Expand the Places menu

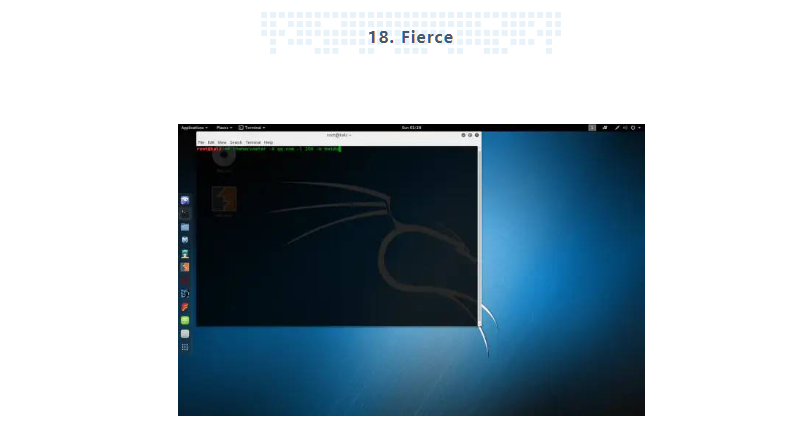(224, 128)
